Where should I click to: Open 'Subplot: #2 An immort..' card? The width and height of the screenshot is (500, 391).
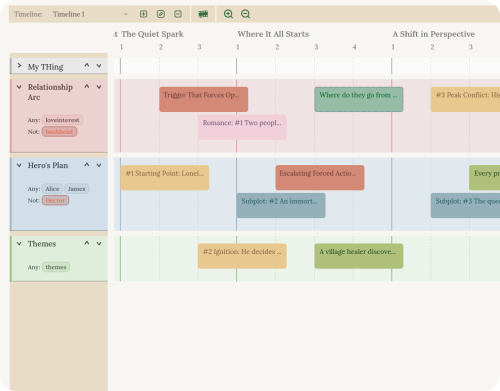pyautogui.click(x=281, y=205)
